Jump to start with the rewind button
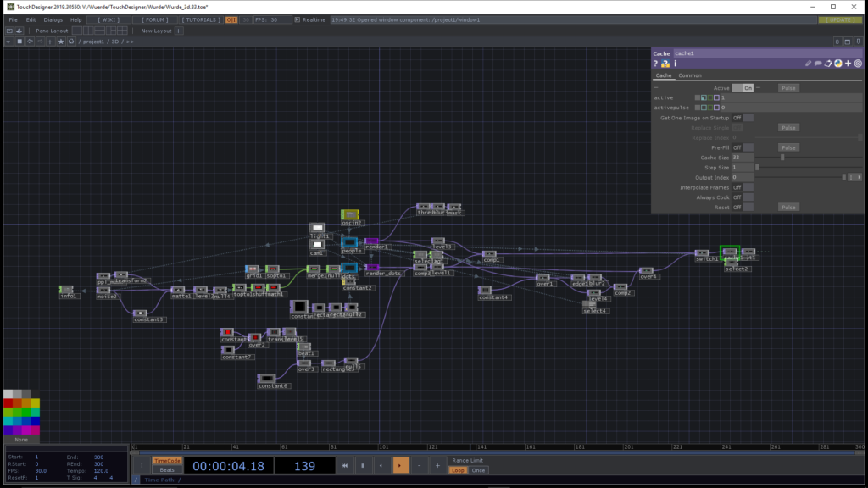The image size is (868, 488). 344,465
